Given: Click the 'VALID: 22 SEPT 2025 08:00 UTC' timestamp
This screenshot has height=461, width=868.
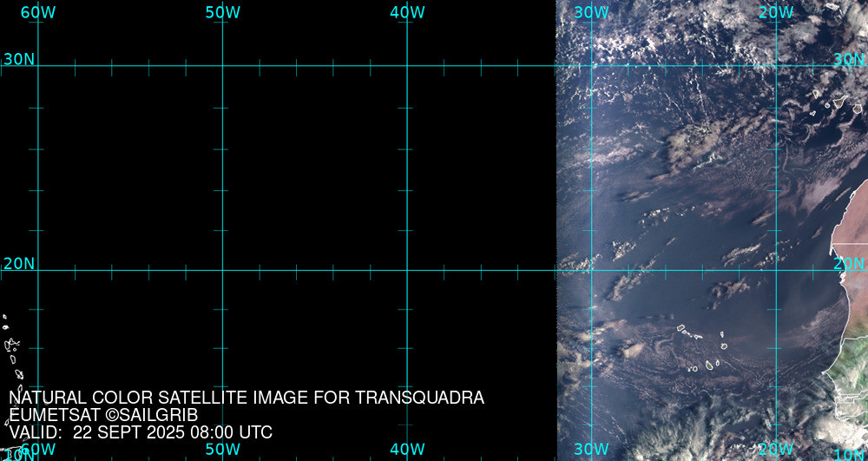Looking at the screenshot, I should coord(141,432).
